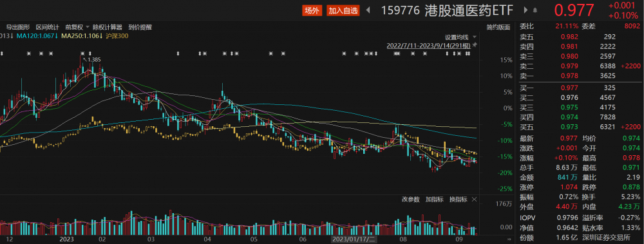Select the 买二 0.976 bid row
The image size is (644, 244).
580,98
